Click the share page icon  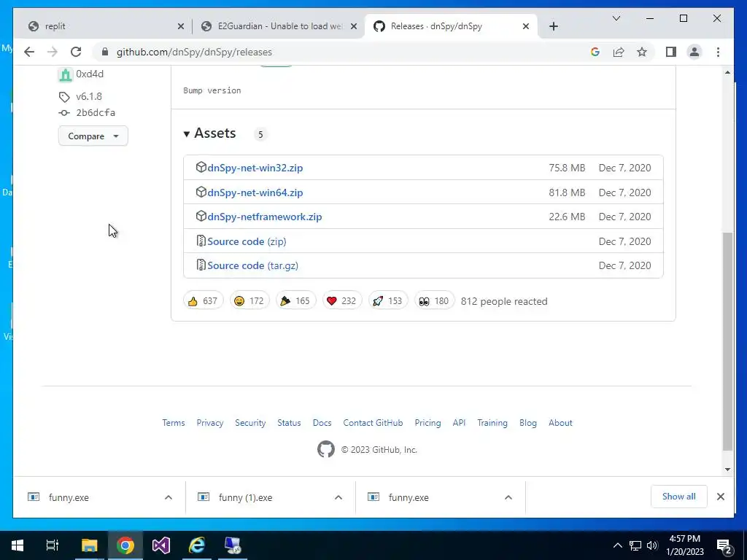click(619, 52)
